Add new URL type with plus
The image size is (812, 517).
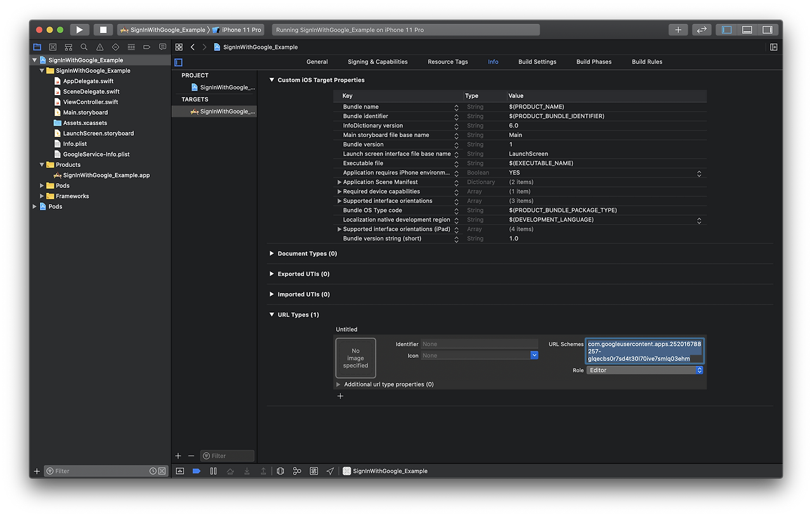(340, 396)
